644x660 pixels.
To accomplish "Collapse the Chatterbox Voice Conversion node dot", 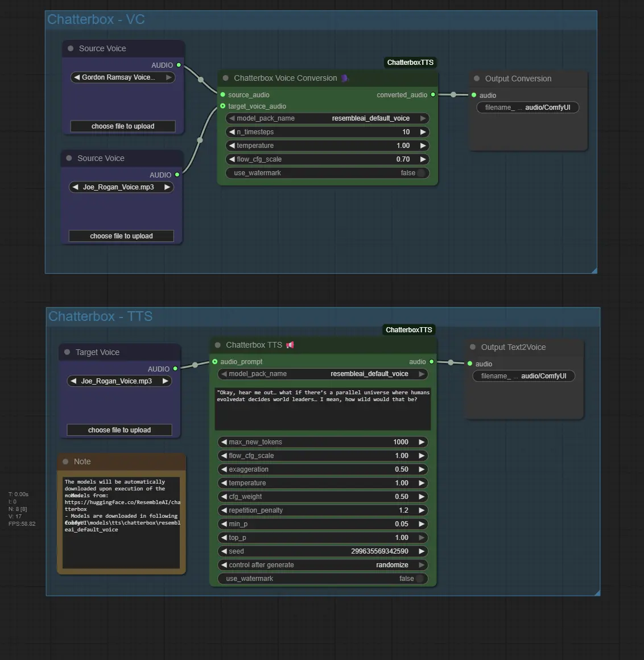I will (x=226, y=78).
